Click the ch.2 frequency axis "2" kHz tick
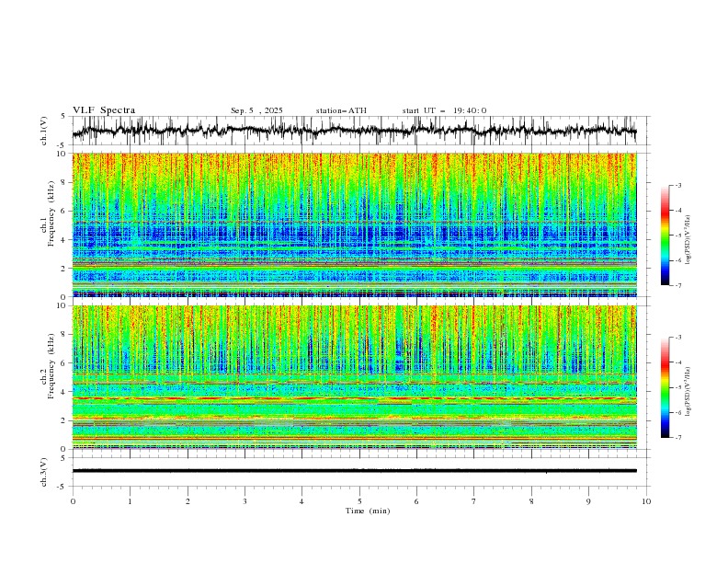This screenshot has height=563, width=728. (x=64, y=420)
